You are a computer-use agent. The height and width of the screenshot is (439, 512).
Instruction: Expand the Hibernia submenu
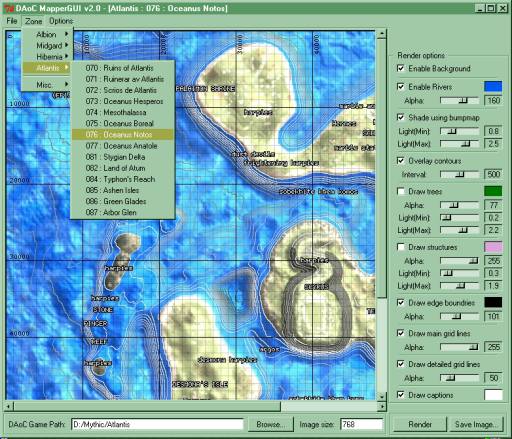point(47,56)
